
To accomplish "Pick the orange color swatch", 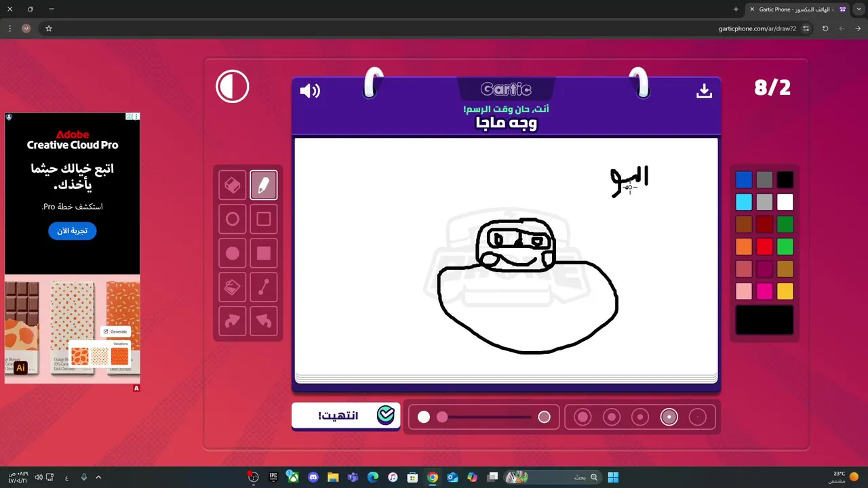I will pyautogui.click(x=744, y=247).
